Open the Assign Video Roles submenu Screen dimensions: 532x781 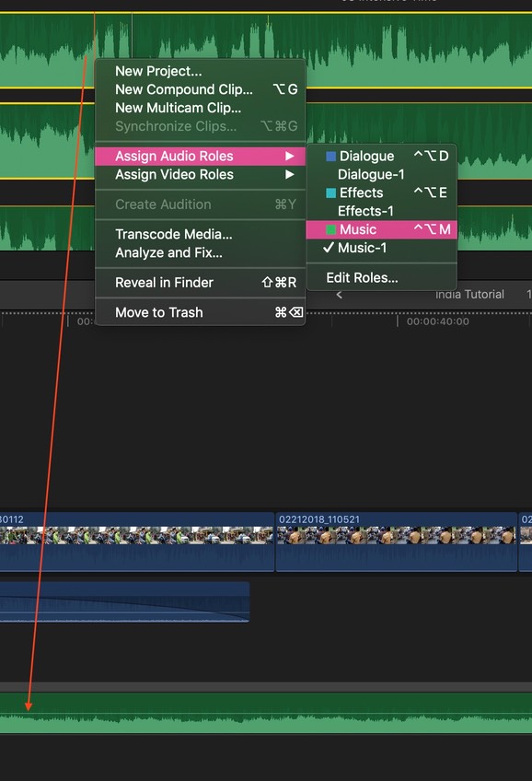[200, 174]
